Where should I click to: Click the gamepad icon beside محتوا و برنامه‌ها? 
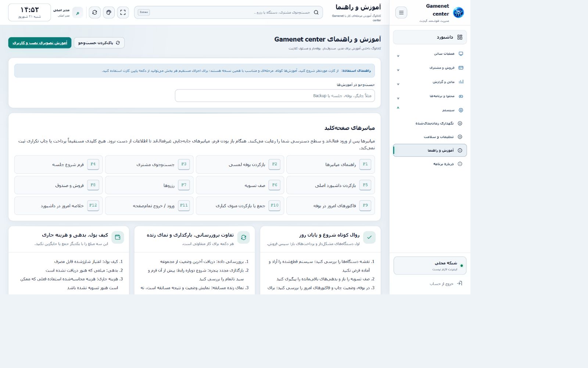point(461,96)
